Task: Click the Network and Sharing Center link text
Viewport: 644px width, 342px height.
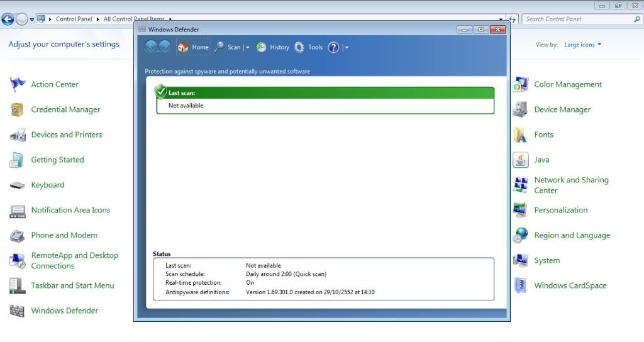Action: pos(571,185)
